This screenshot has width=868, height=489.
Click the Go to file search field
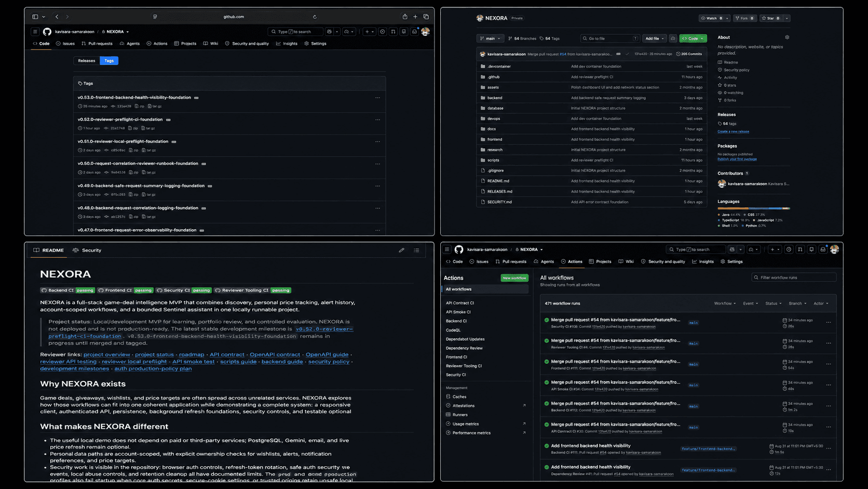(x=610, y=38)
